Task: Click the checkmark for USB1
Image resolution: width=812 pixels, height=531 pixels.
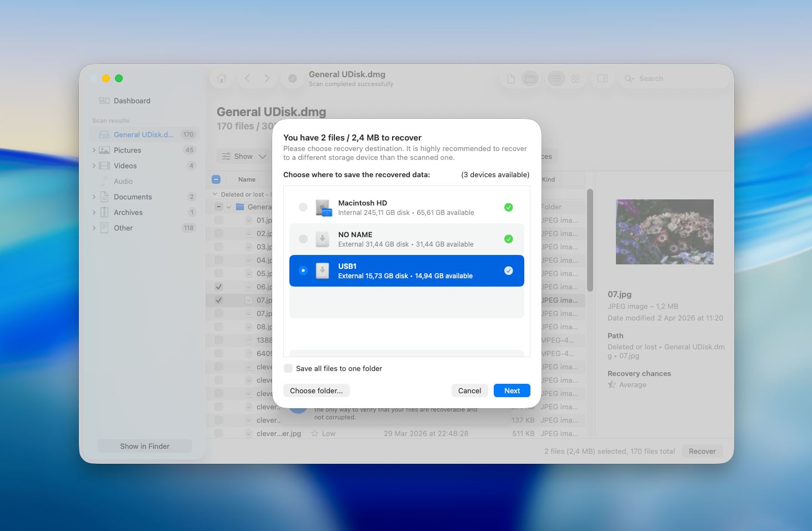Action: coord(509,270)
